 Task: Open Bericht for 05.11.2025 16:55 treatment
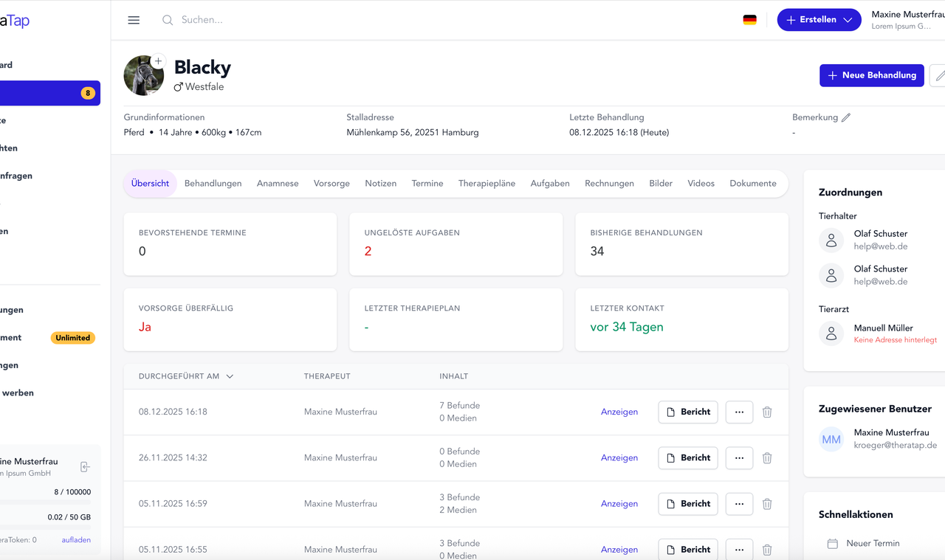688,550
